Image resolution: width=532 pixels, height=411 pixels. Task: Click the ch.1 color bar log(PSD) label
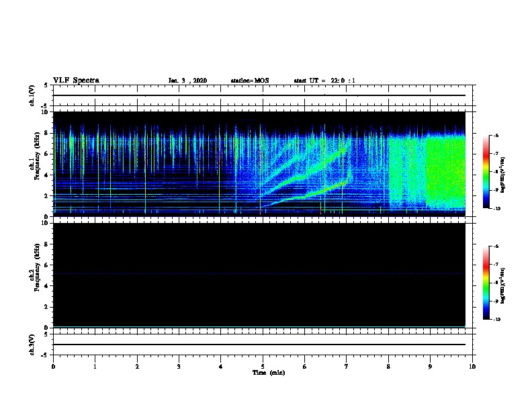point(502,175)
